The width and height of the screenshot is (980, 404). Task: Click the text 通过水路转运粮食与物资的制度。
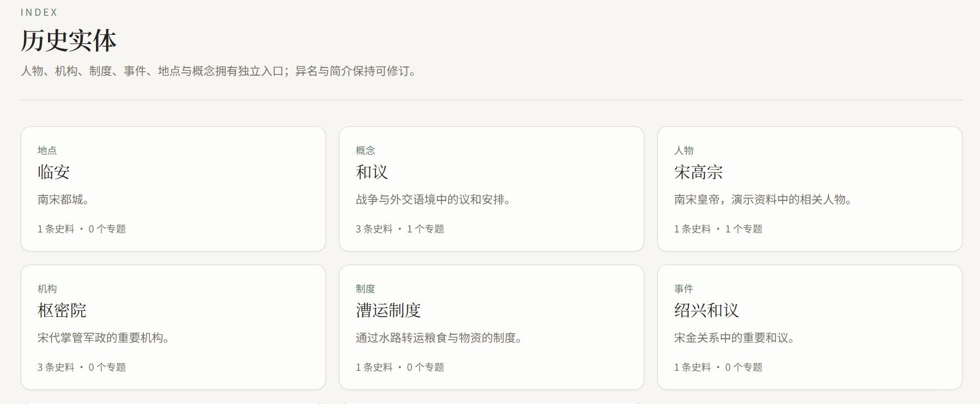coord(439,338)
